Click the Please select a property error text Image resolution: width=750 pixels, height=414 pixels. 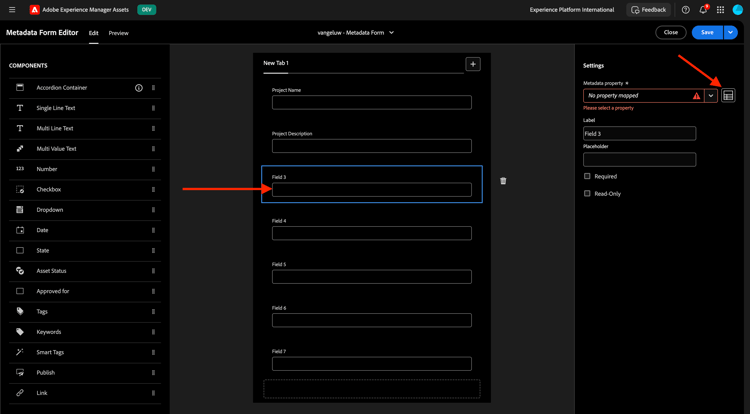[x=608, y=108]
